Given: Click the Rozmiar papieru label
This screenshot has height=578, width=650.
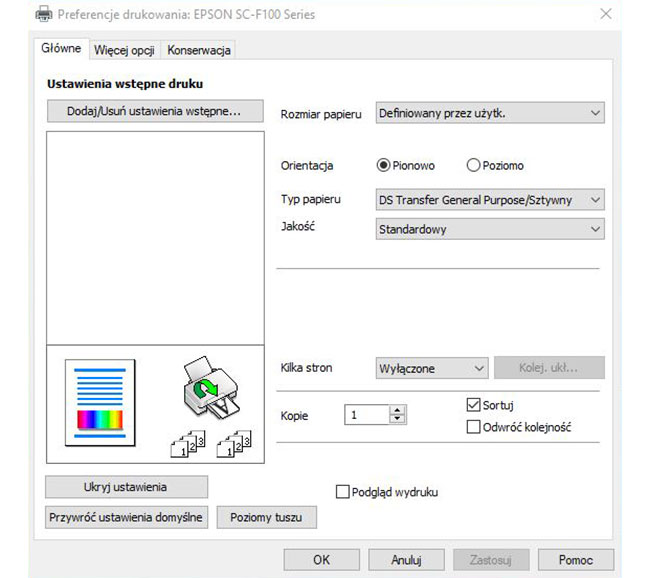Looking at the screenshot, I should click(321, 114).
